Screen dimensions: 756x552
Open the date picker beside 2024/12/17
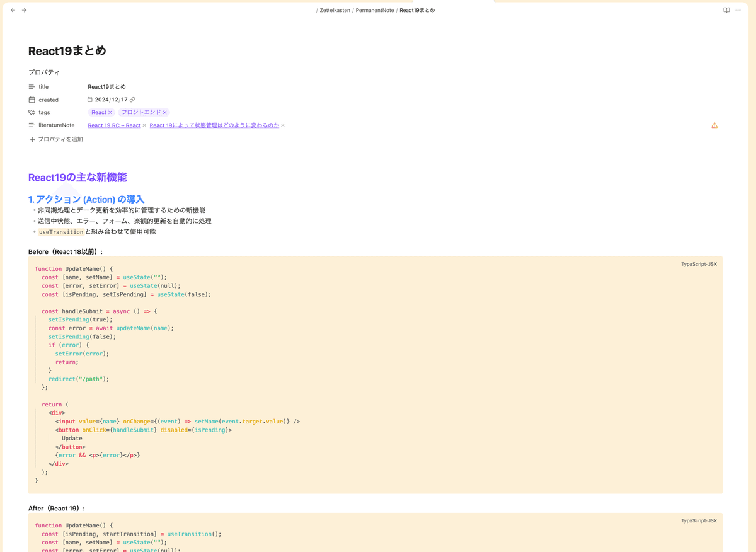click(x=90, y=100)
